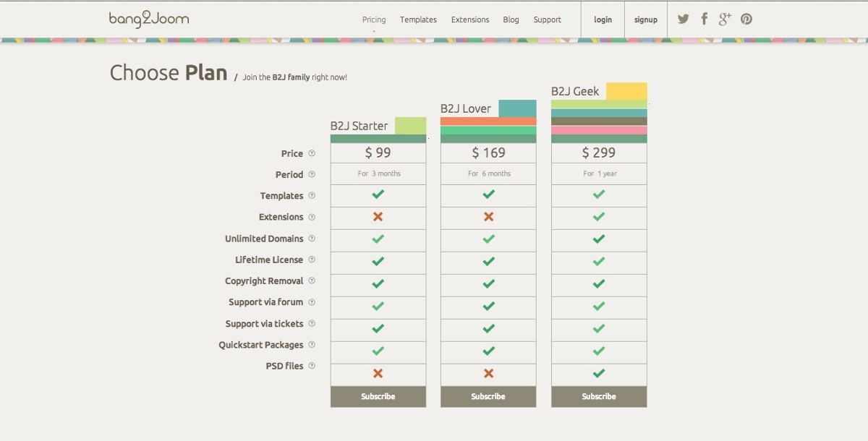Visit the Blog menu item

511,20
